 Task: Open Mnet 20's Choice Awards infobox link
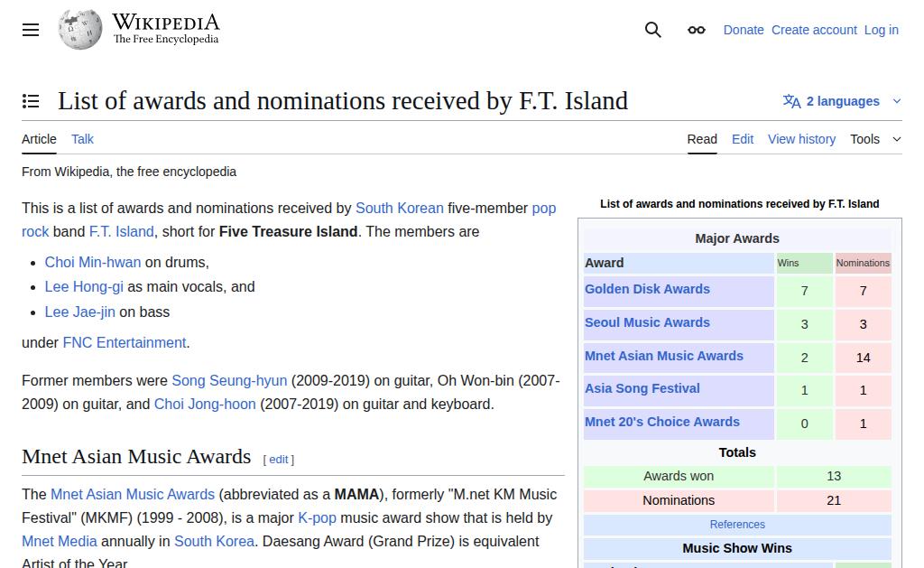661,423
